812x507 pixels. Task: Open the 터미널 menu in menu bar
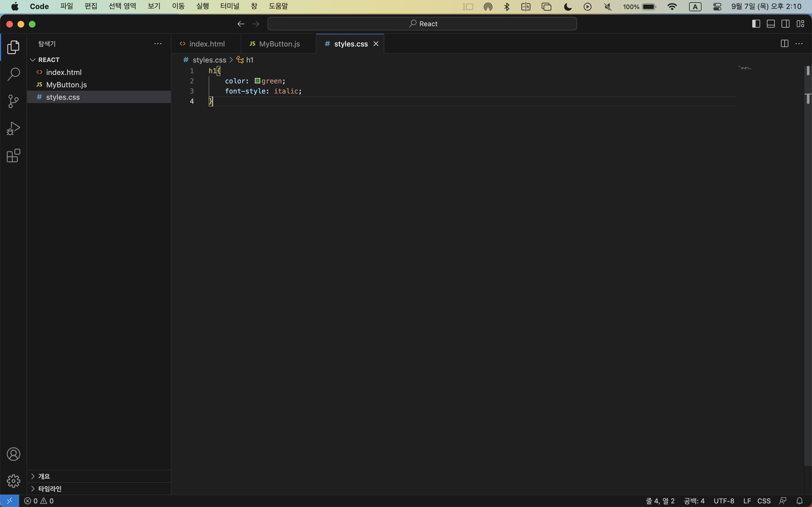(230, 6)
